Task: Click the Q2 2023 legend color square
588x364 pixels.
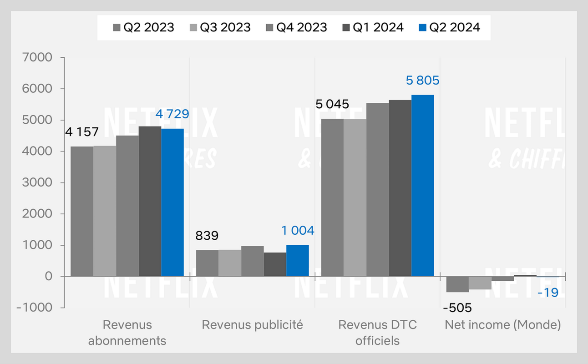Action: pyautogui.click(x=117, y=28)
